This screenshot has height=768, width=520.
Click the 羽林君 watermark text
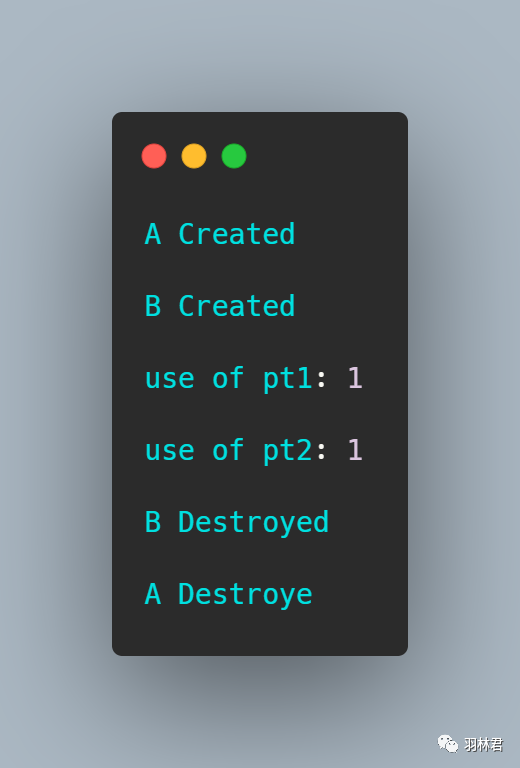tap(483, 744)
